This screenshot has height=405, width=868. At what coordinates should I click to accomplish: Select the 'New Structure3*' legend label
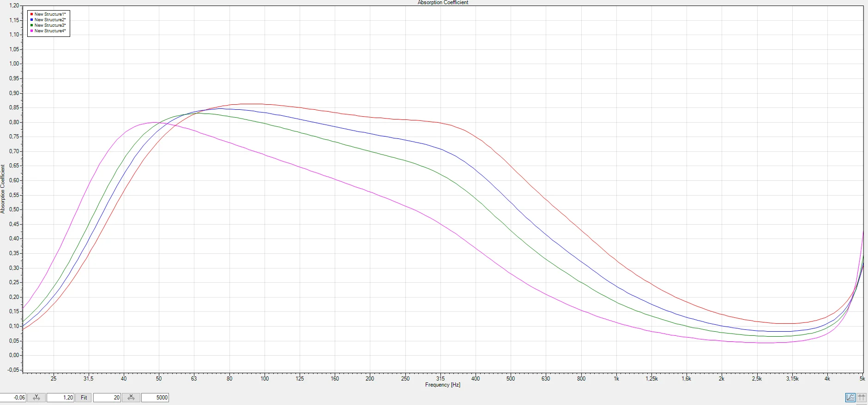pos(50,25)
